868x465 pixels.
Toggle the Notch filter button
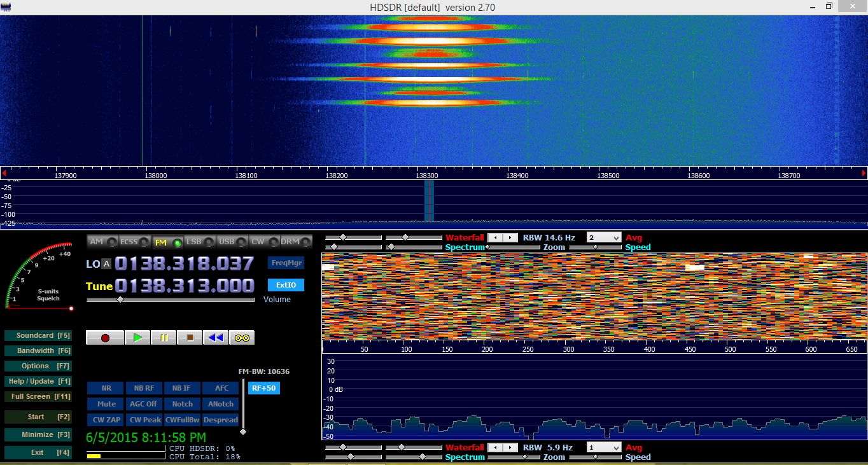182,404
